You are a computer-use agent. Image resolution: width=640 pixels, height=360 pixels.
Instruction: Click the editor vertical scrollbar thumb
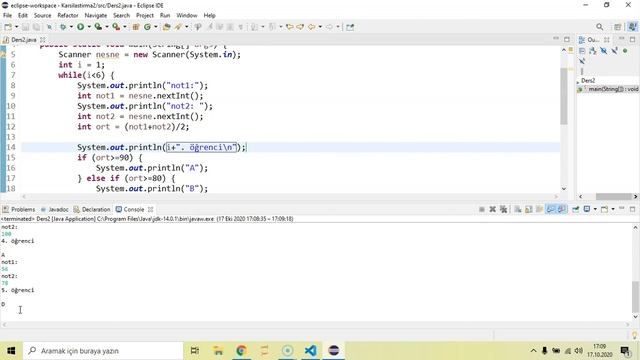564,96
